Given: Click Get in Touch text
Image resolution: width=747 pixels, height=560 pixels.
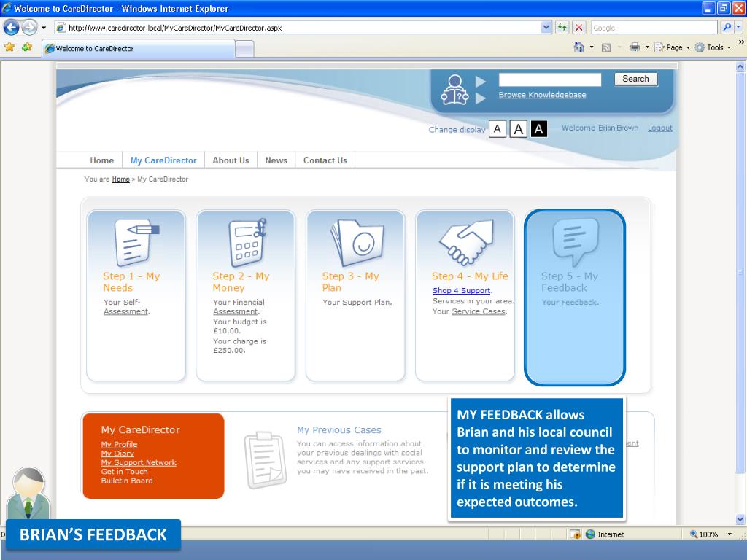Looking at the screenshot, I should 124,472.
